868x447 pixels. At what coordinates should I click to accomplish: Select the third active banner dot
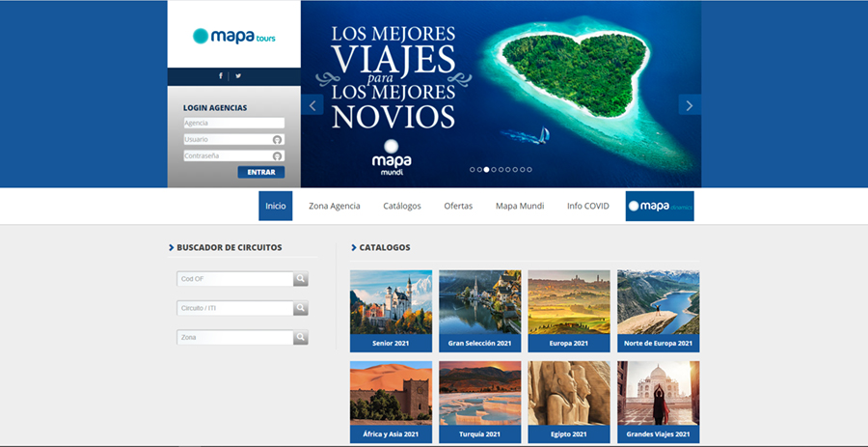coord(487,170)
